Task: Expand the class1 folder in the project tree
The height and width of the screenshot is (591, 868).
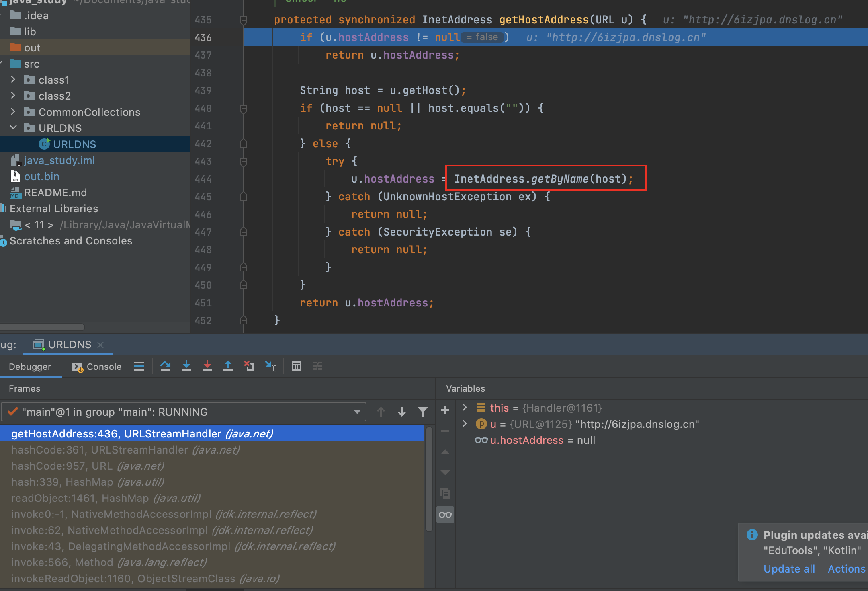Action: click(x=13, y=80)
